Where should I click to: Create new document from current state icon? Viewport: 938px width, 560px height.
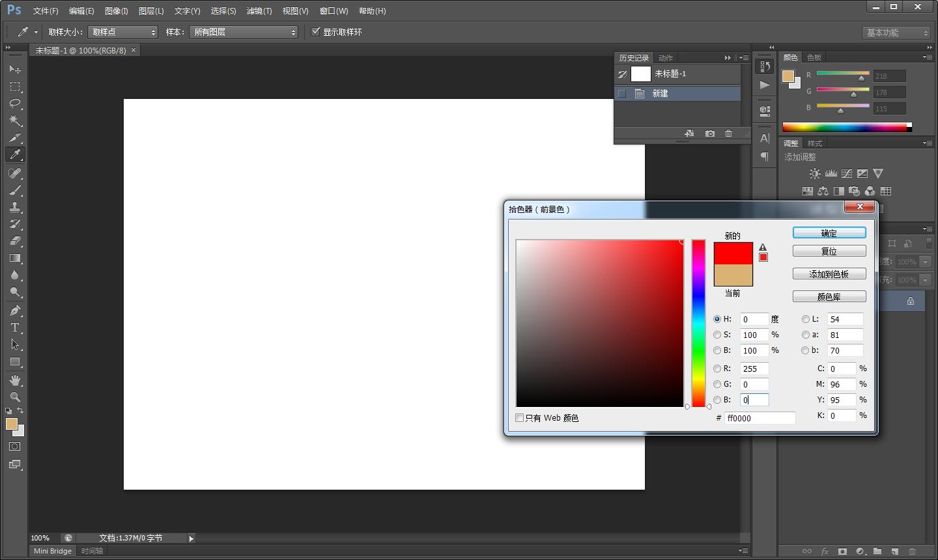point(689,133)
